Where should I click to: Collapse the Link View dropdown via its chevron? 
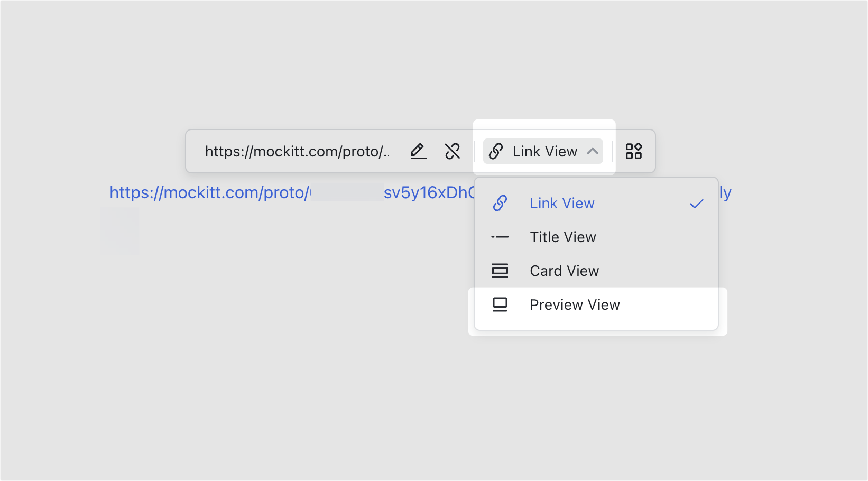[x=593, y=151]
